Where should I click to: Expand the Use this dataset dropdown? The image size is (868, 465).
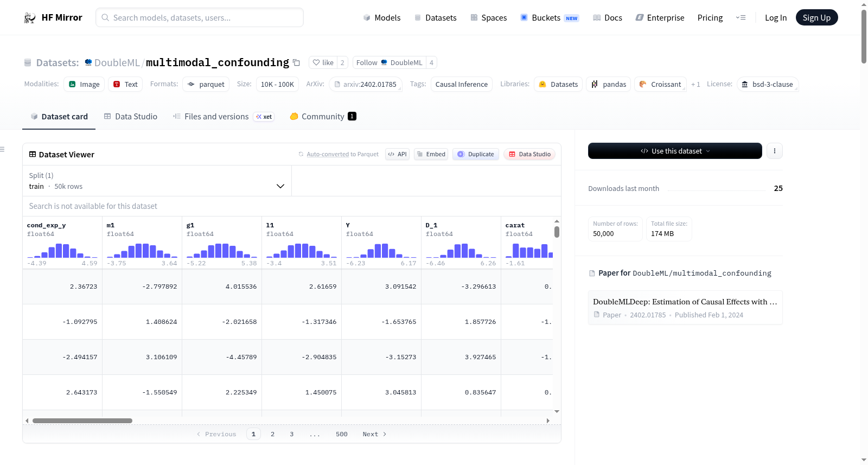point(675,151)
